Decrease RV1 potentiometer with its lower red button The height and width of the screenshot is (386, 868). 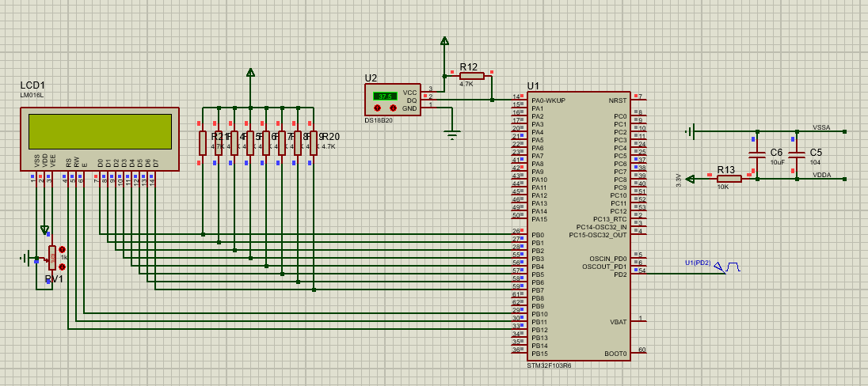click(62, 267)
